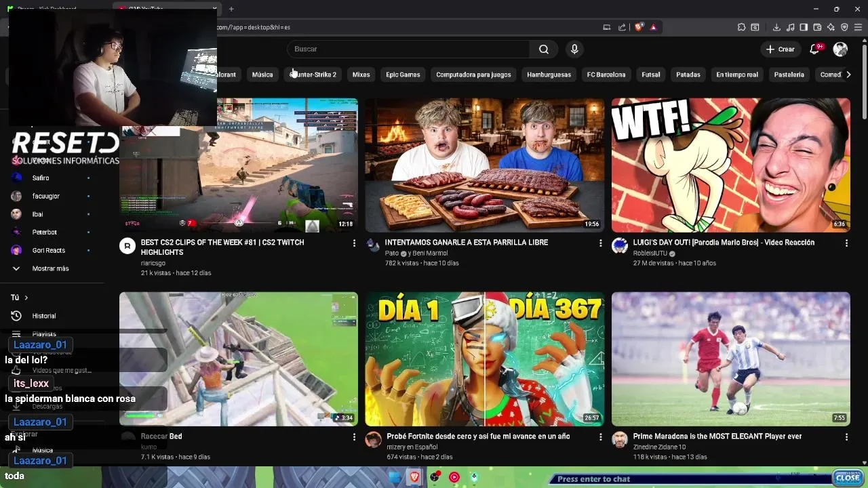Image resolution: width=868 pixels, height=488 pixels.
Task: Select the Música category chip
Action: pyautogui.click(x=262, y=75)
